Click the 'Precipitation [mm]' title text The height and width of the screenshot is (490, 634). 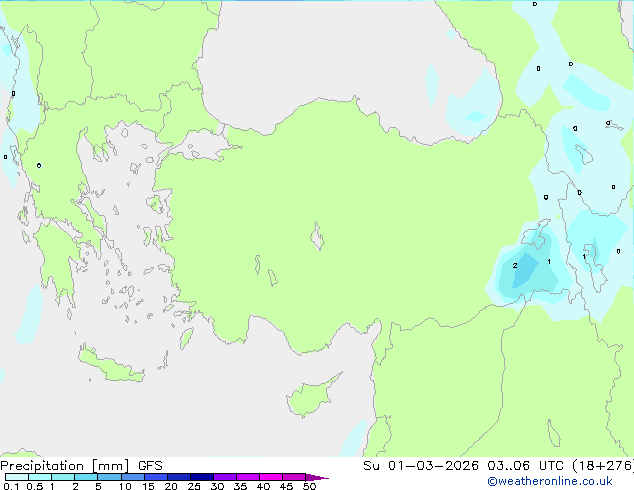65,466
